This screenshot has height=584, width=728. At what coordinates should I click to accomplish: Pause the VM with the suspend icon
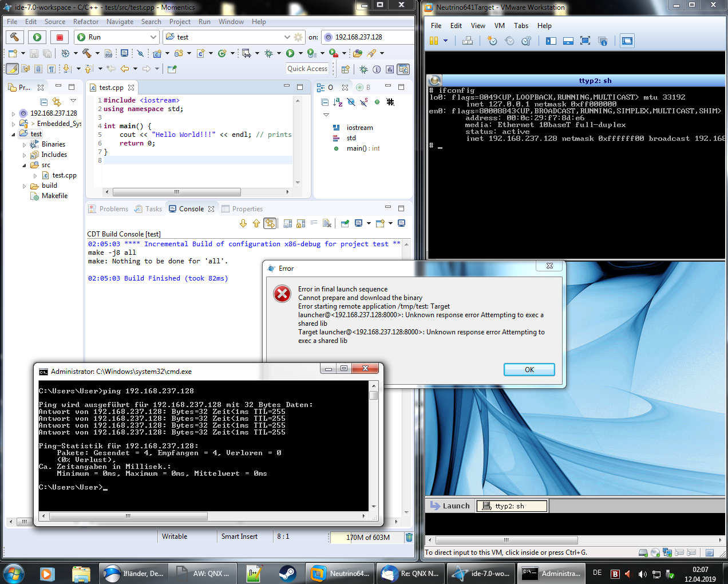[434, 41]
